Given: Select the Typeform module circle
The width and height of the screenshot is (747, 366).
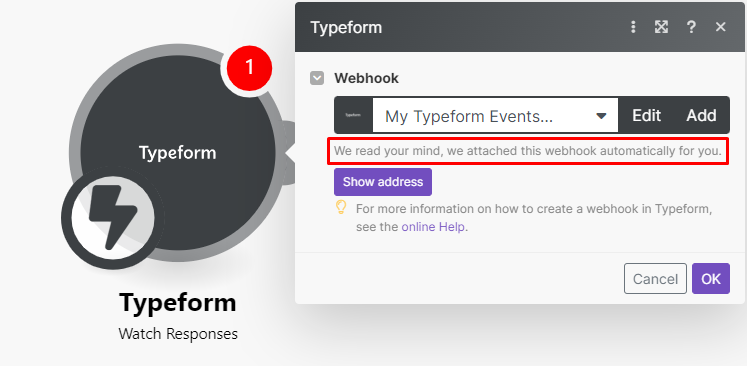Looking at the screenshot, I should (x=178, y=152).
